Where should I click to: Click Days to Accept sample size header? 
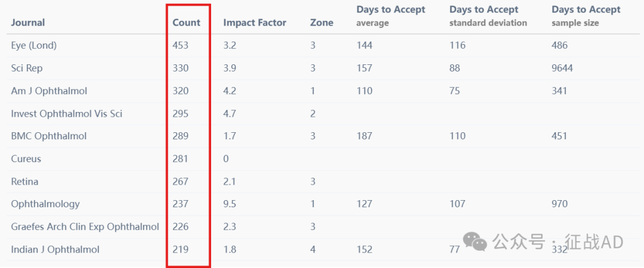coord(586,16)
